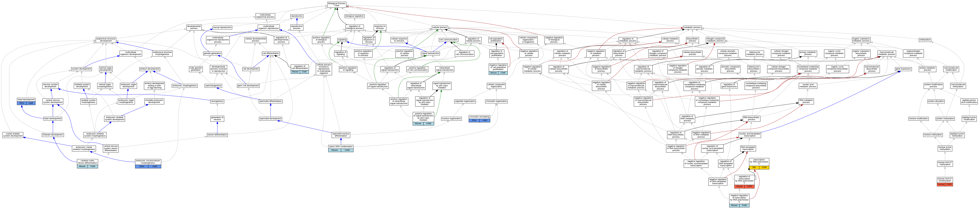Click yellow 'transcription by RNA polymerase II' node
980x209 pixels.
[759, 164]
